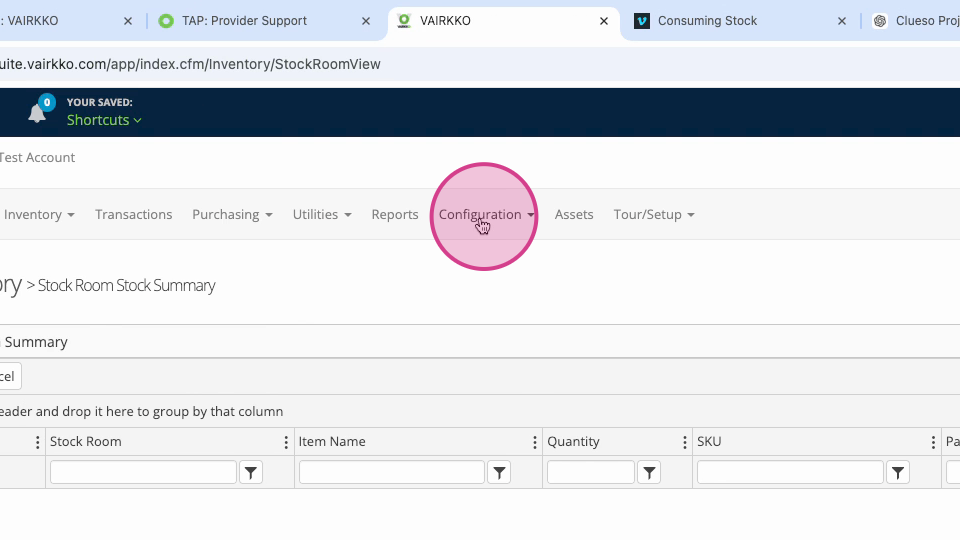Open first column's options menu
The height and width of the screenshot is (540, 960).
37,442
